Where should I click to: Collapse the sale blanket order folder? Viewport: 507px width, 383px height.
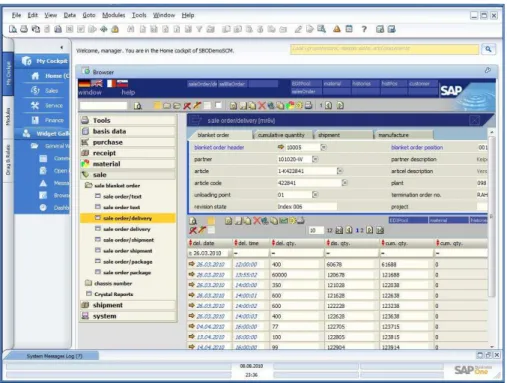click(113, 185)
